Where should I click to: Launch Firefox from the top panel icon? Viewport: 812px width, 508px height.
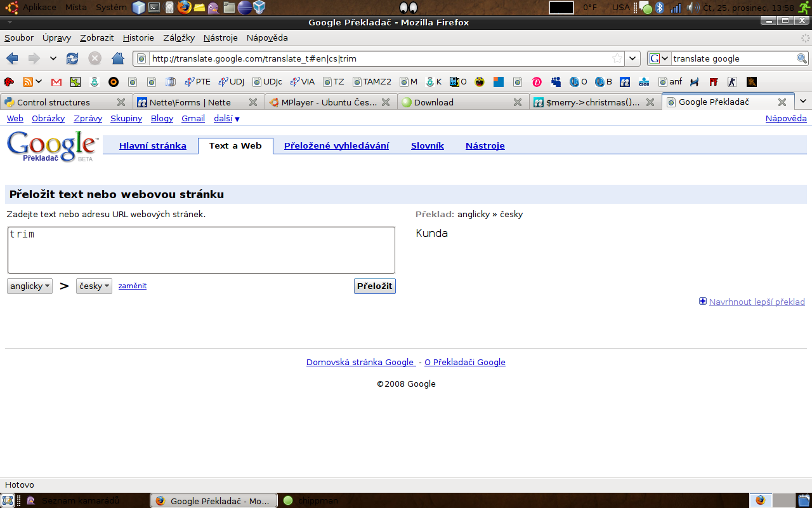click(184, 8)
